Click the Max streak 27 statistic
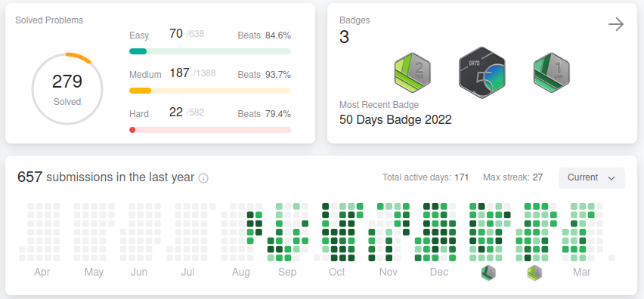644x299 pixels. (x=512, y=177)
